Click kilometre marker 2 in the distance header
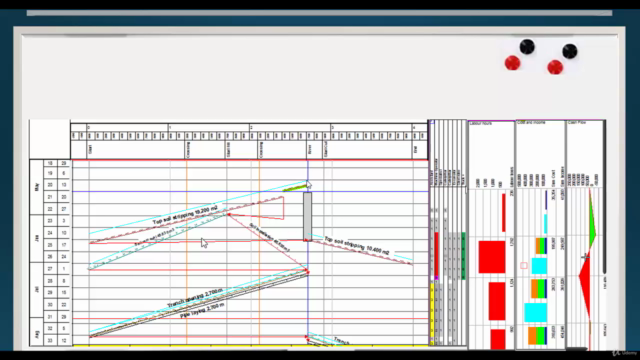The image size is (640, 360). coord(251,128)
